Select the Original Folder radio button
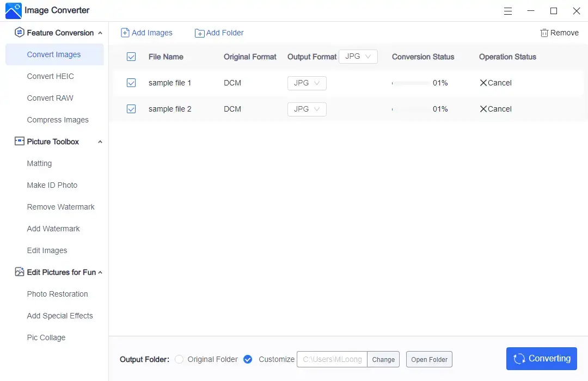 pyautogui.click(x=179, y=359)
